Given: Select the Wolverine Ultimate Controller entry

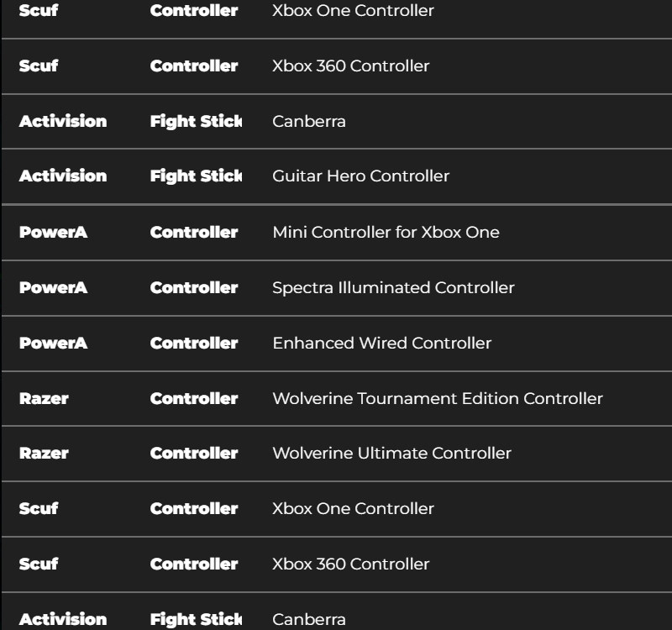Looking at the screenshot, I should [391, 453].
